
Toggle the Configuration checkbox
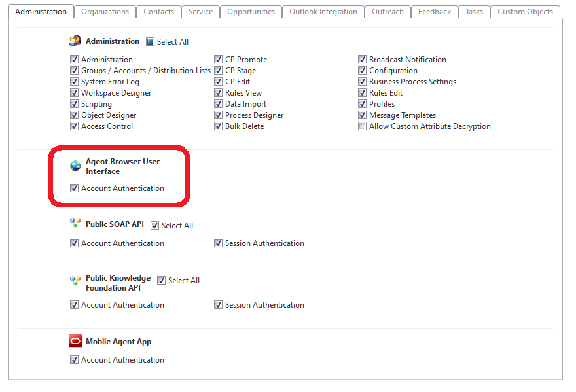(362, 70)
